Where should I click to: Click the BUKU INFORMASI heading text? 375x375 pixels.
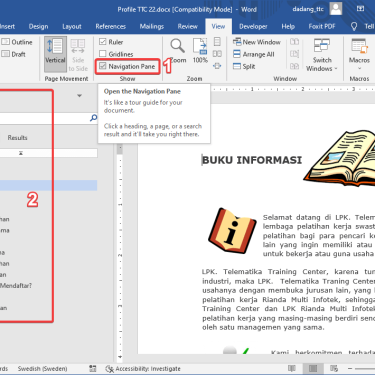[x=252, y=160]
